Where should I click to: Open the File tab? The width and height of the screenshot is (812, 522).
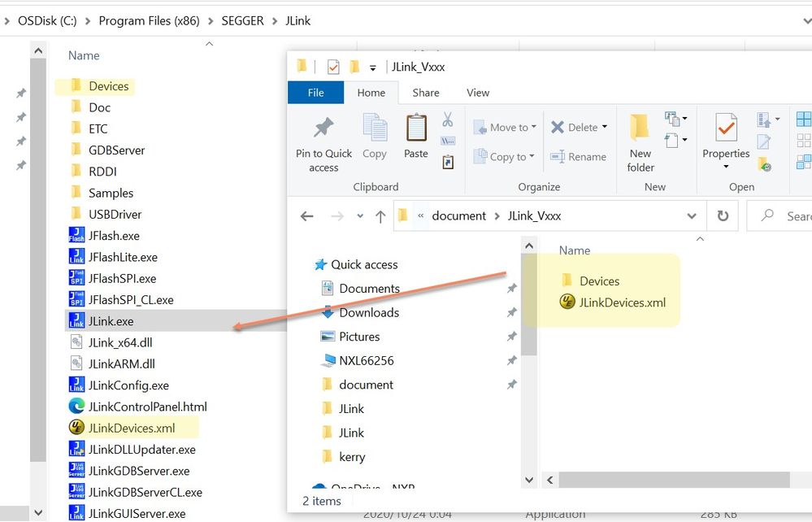316,93
